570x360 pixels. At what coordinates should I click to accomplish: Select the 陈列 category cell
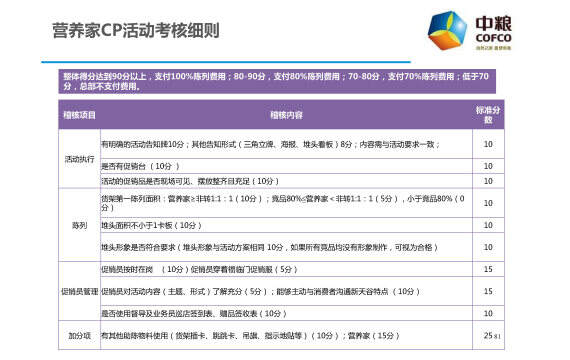pos(79,225)
